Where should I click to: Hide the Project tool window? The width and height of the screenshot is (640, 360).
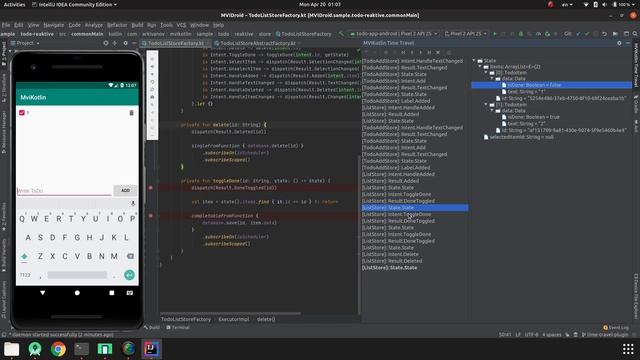(134, 43)
